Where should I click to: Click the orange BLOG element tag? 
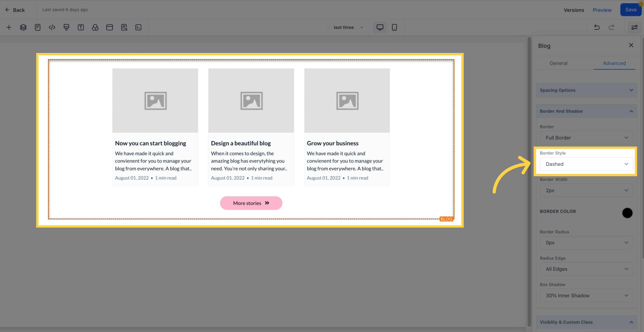pyautogui.click(x=446, y=219)
